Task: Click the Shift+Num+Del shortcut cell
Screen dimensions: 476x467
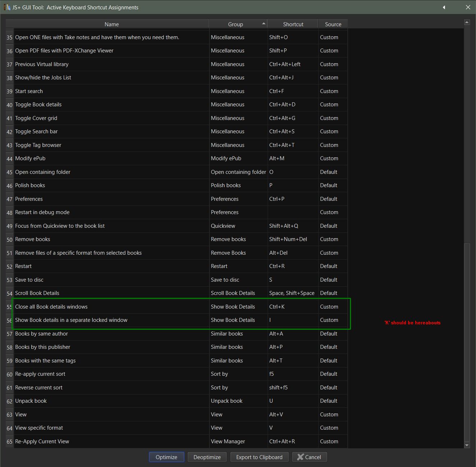Action: click(293, 239)
